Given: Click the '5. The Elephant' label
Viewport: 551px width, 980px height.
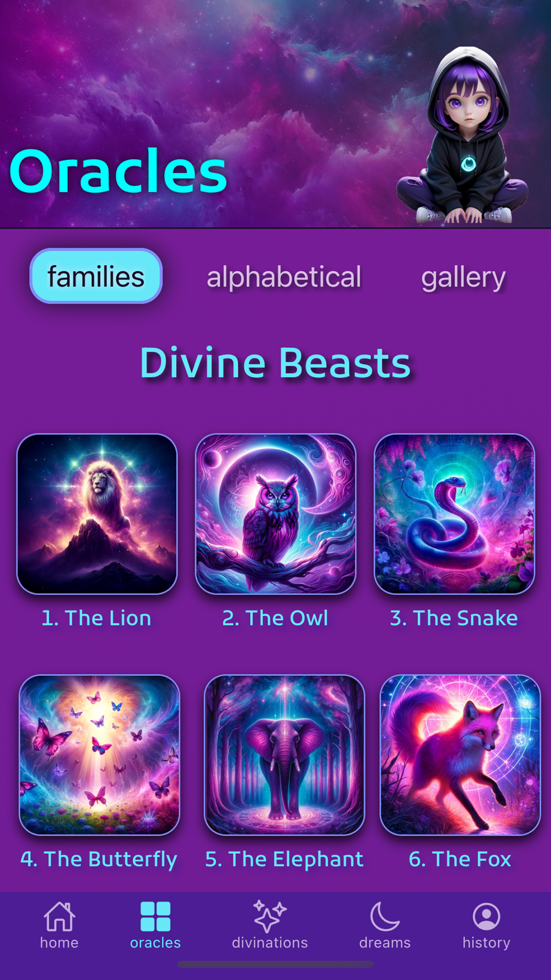Looking at the screenshot, I should [284, 859].
